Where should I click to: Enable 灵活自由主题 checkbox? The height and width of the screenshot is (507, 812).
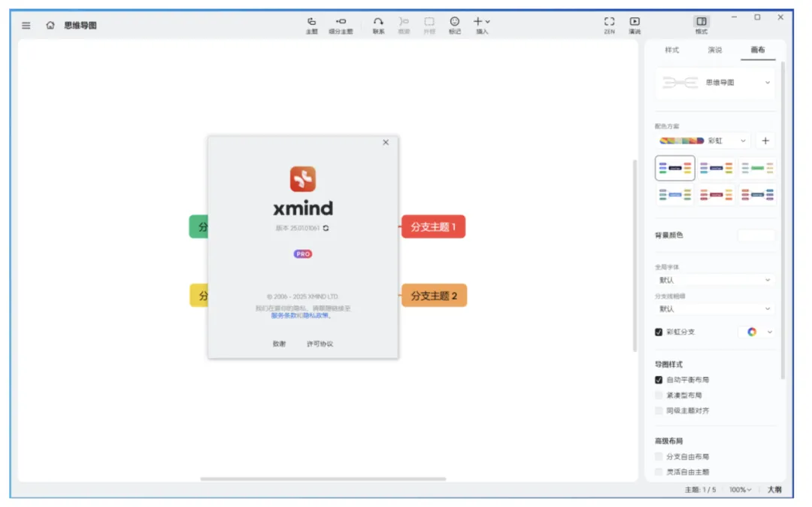click(x=659, y=472)
